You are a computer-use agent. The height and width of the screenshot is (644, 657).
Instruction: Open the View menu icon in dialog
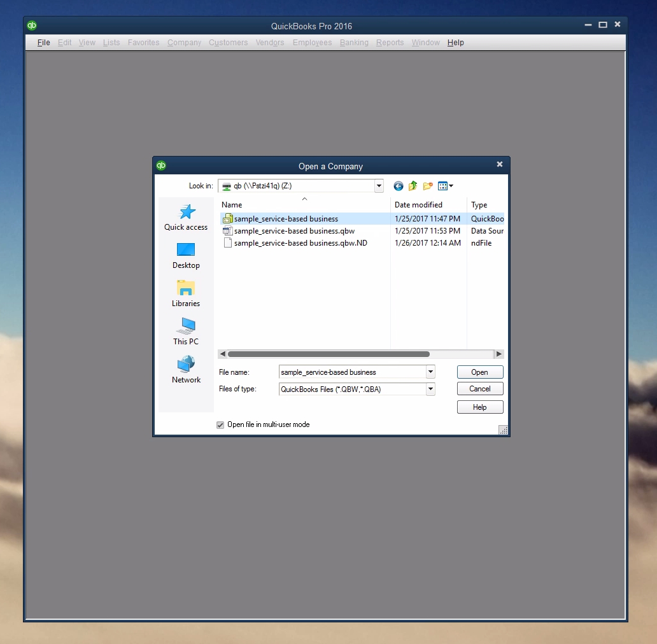point(445,186)
